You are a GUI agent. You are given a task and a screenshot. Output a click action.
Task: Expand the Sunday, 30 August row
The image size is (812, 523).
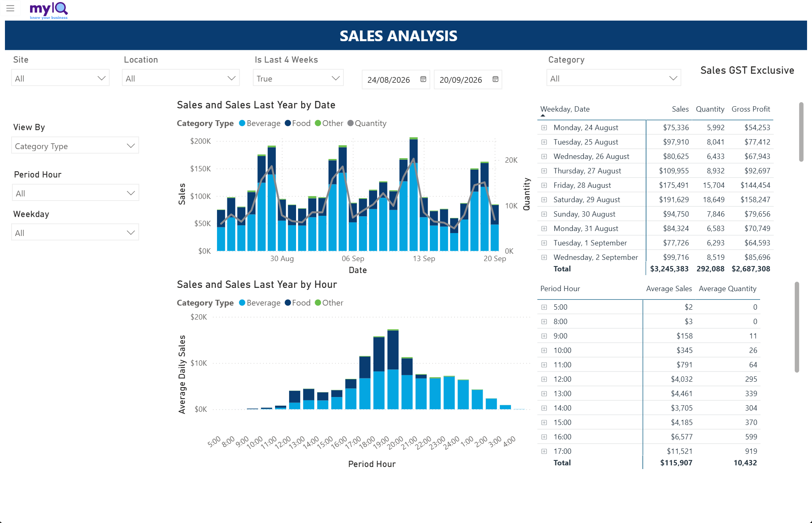point(544,214)
